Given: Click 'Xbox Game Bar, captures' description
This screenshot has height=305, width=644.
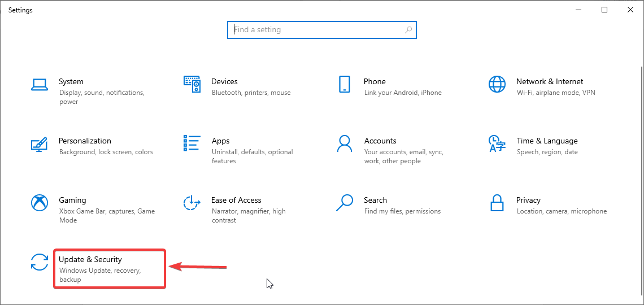Looking at the screenshot, I should click(107, 216).
